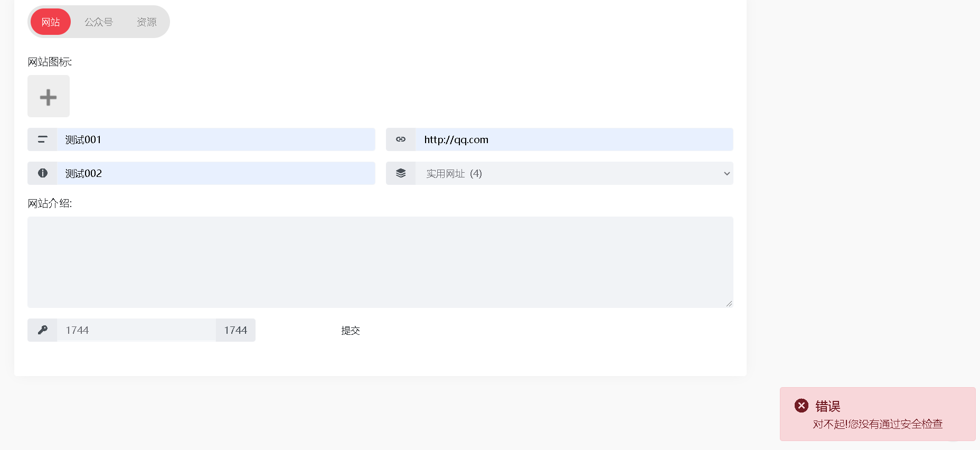
Task: Focus the site name field containing 测试001
Action: click(x=216, y=139)
